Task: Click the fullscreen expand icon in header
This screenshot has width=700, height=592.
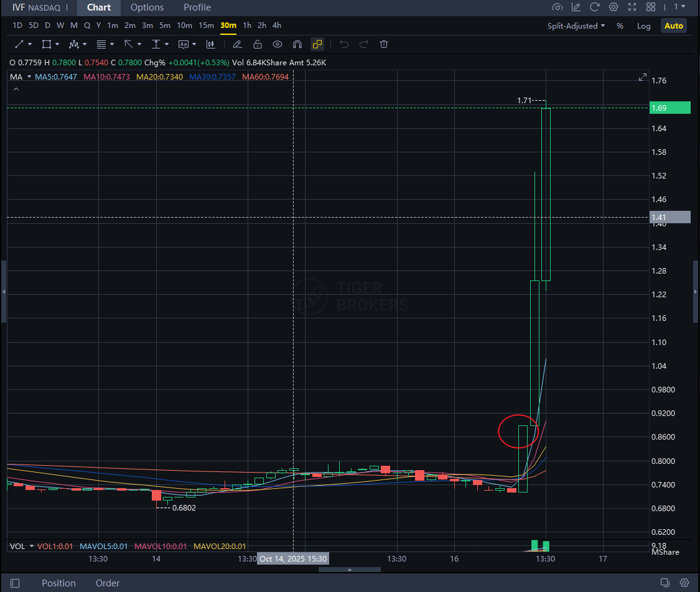Action: click(x=632, y=7)
